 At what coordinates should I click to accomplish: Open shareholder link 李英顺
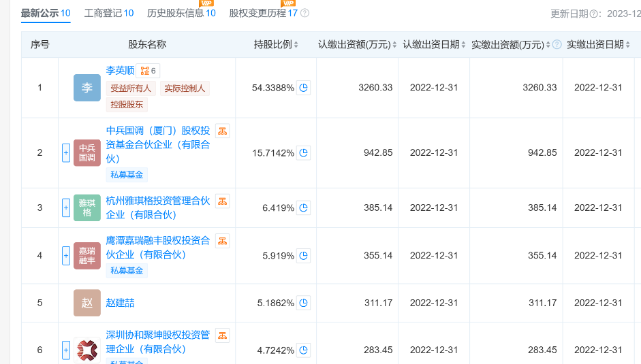(120, 71)
